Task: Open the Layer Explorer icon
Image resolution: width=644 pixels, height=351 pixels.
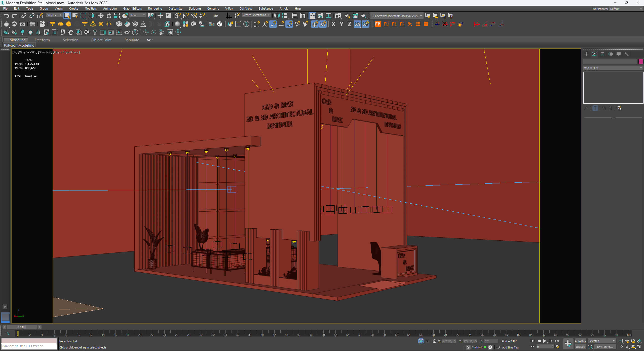Action: coord(303,16)
